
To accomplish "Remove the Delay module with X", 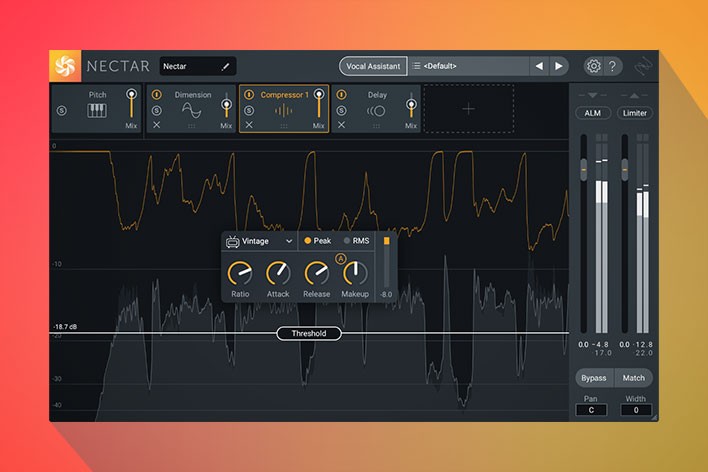I will coord(341,125).
